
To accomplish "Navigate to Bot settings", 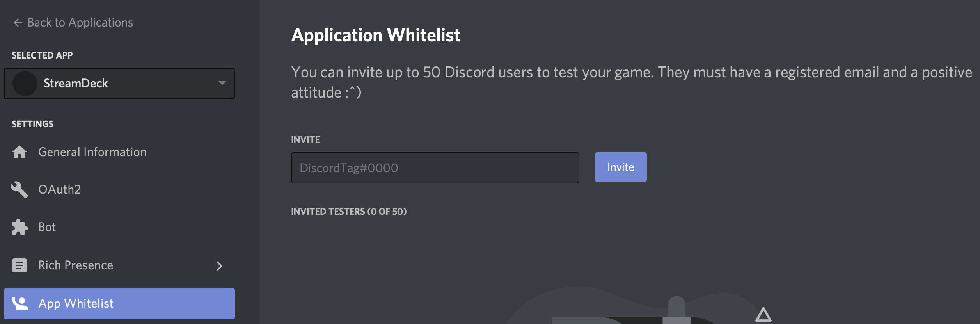I will click(47, 227).
